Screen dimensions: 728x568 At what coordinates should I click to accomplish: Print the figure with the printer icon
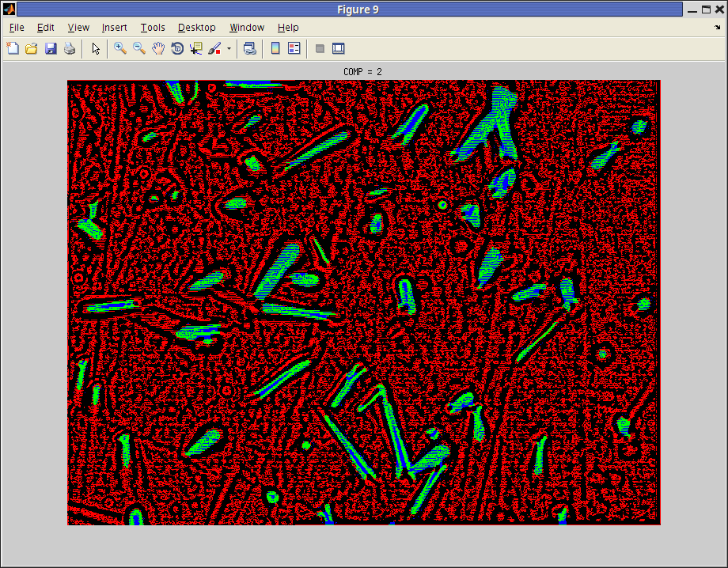pyautogui.click(x=70, y=48)
